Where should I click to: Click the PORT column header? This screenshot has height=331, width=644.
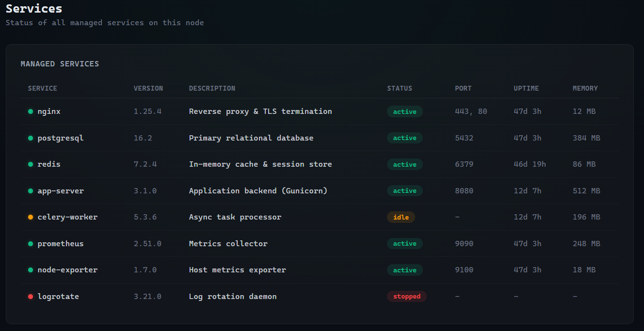(463, 88)
